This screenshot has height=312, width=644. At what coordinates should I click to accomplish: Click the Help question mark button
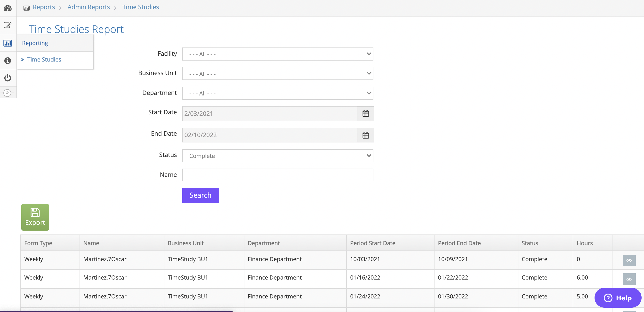[x=618, y=298]
